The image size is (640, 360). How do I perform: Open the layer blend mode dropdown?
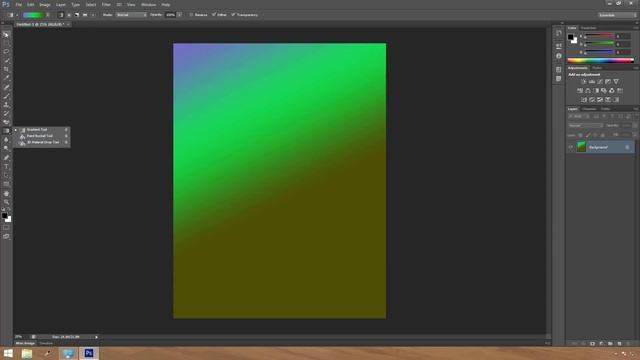pos(585,125)
